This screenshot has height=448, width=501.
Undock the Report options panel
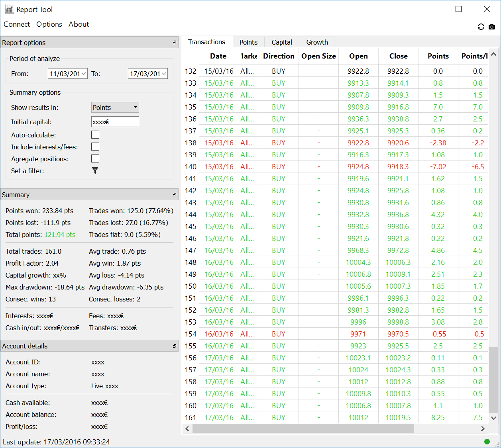tap(174, 43)
